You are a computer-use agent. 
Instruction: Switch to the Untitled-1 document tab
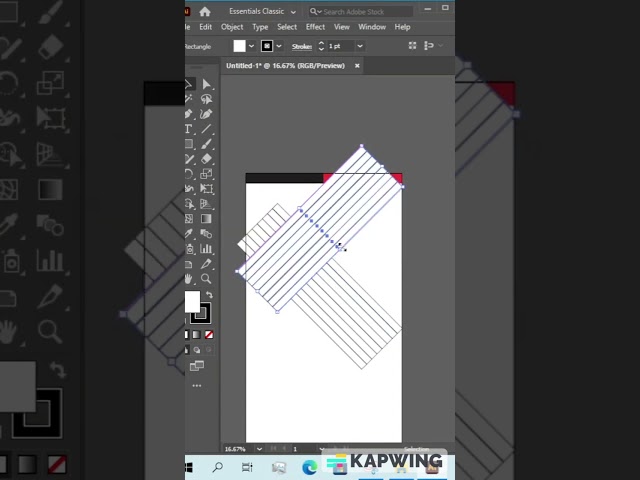pos(285,66)
